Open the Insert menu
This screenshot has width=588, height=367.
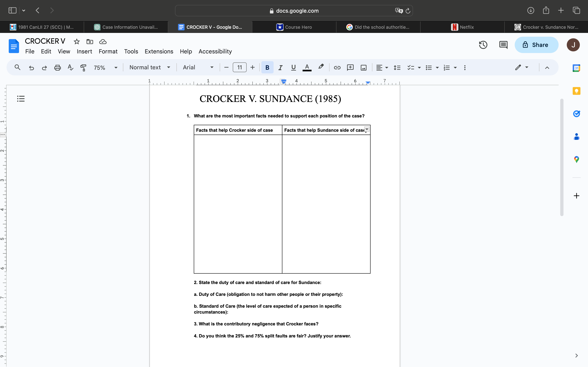(84, 51)
